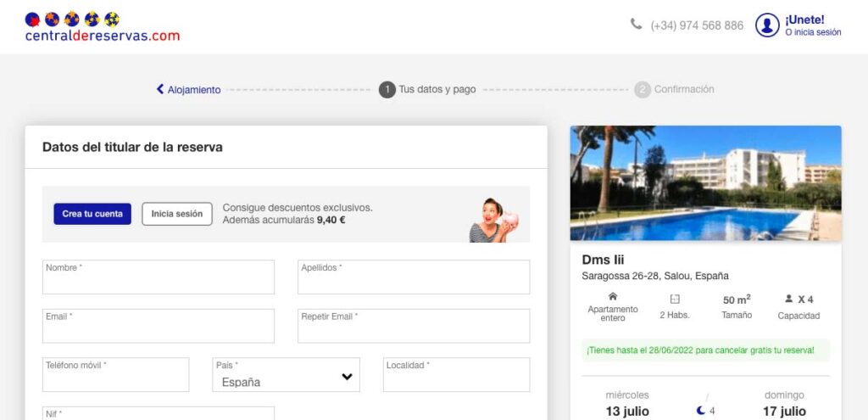Image resolution: width=868 pixels, height=420 pixels.
Task: Click the O inicia sesión header link
Action: point(813,33)
